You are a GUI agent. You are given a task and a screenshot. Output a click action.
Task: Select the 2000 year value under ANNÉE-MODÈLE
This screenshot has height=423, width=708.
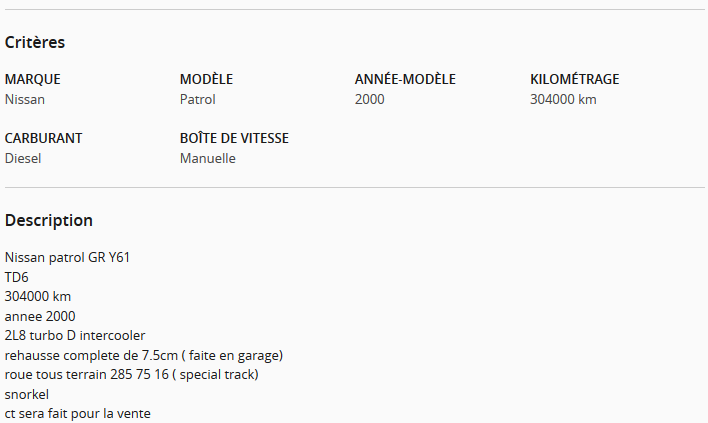pyautogui.click(x=369, y=99)
